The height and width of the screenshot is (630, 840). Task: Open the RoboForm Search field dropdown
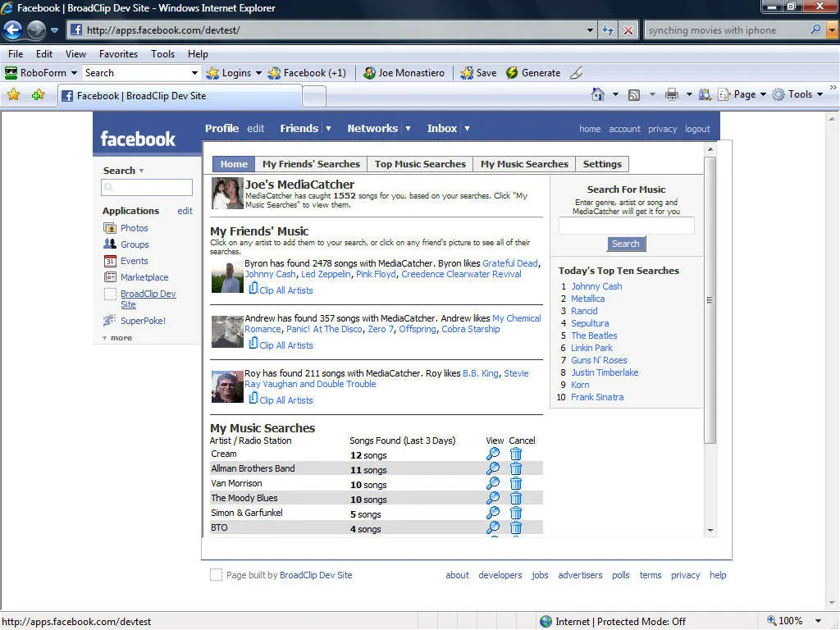point(194,73)
